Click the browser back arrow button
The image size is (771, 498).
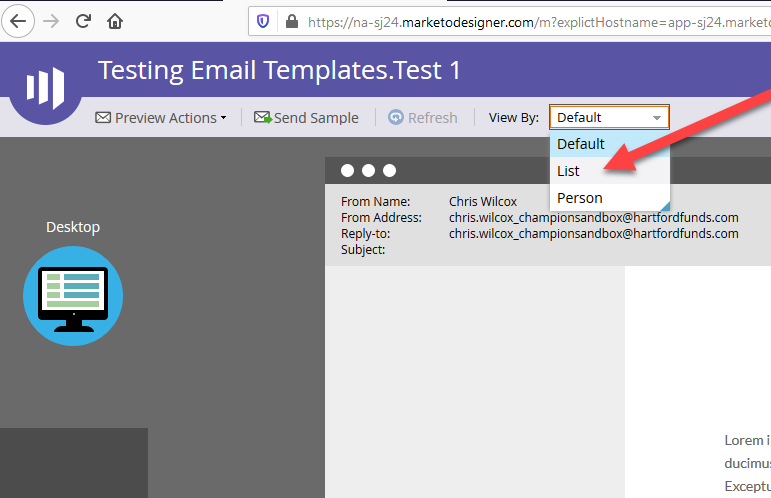click(x=20, y=20)
